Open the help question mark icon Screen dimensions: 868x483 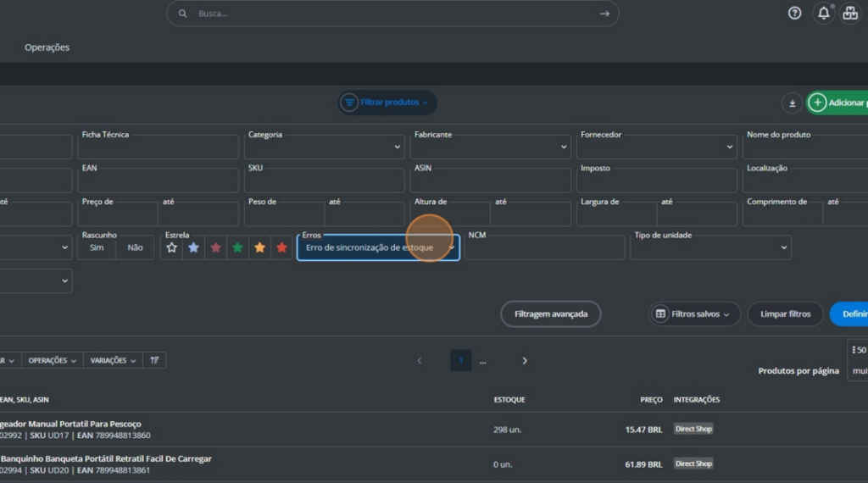click(x=794, y=13)
